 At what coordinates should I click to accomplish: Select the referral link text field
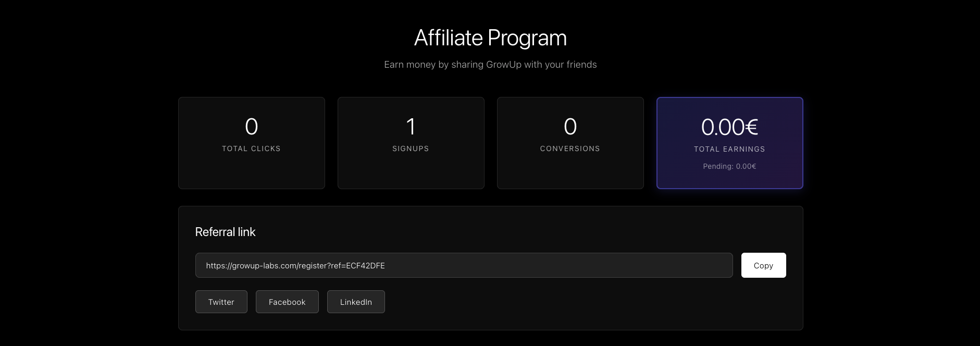coord(464,265)
